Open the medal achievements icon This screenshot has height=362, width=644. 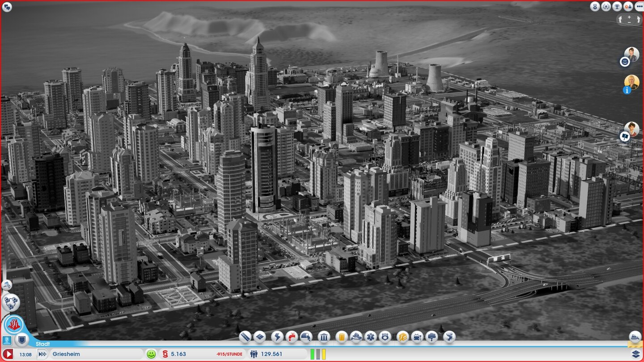[595, 6]
